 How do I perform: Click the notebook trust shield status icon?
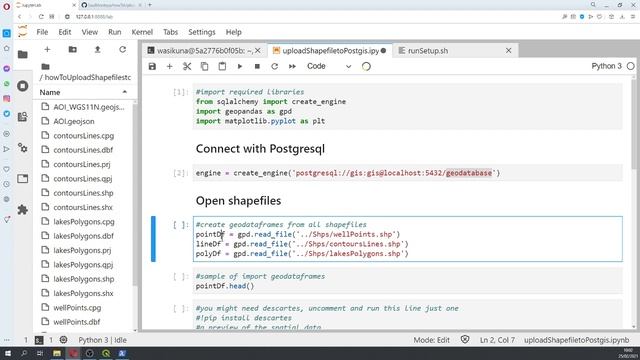point(465,340)
